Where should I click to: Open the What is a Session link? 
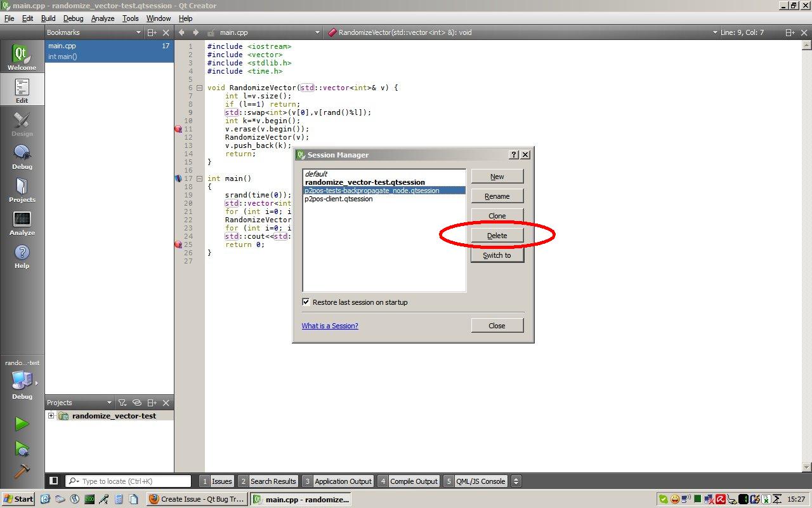(330, 326)
